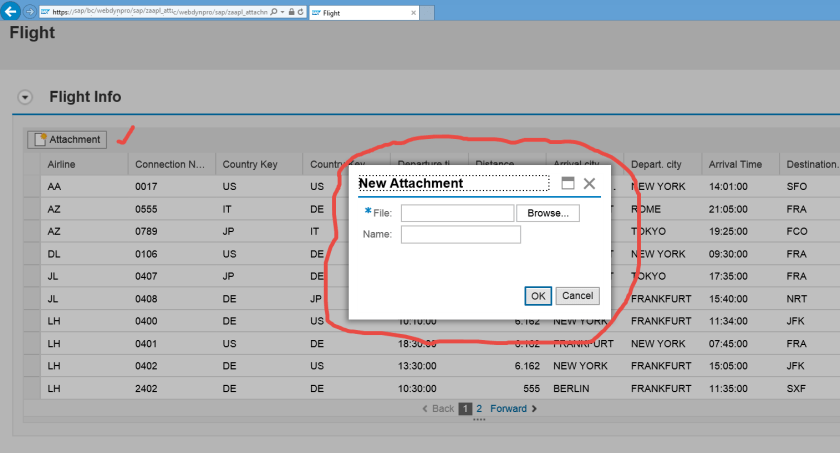Click the lock security icon in address bar
This screenshot has width=840, height=453.
(289, 13)
